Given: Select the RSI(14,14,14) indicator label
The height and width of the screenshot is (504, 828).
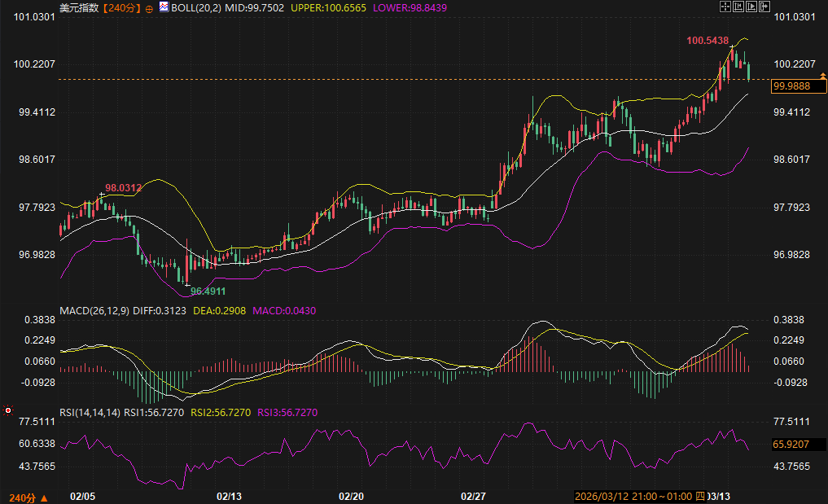Looking at the screenshot, I should [90, 413].
